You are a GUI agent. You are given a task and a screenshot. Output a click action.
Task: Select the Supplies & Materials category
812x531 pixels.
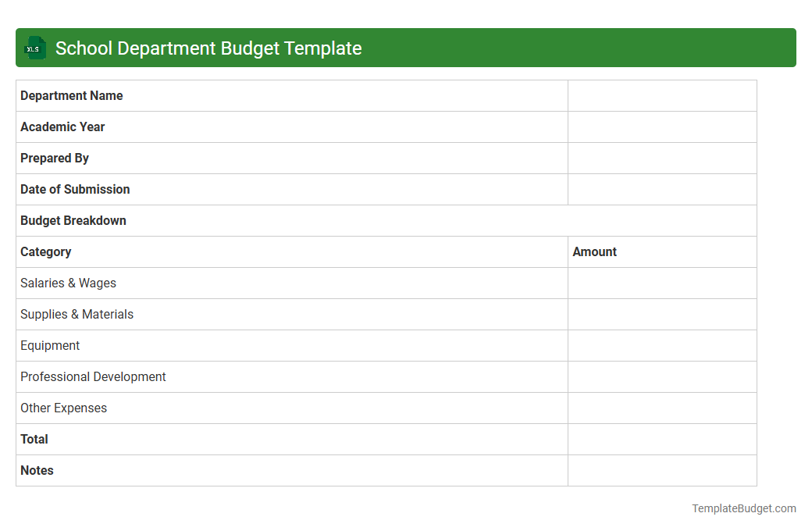coord(77,314)
